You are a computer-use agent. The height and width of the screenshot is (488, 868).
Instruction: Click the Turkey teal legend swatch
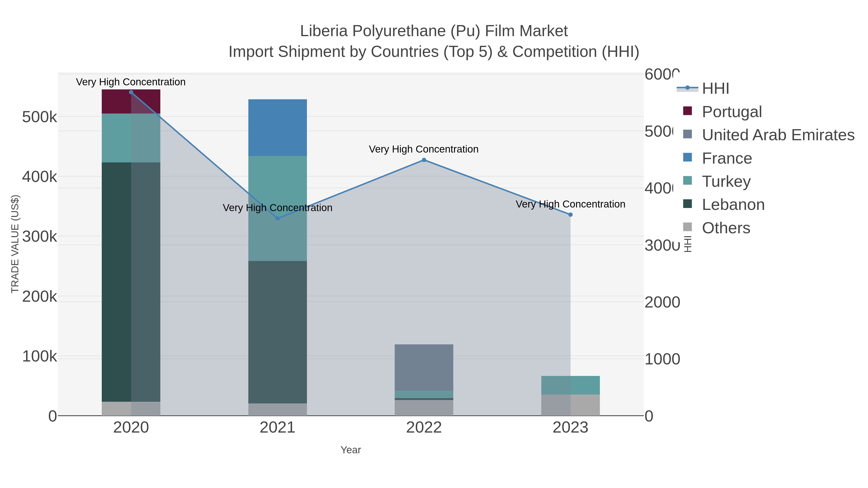[687, 180]
